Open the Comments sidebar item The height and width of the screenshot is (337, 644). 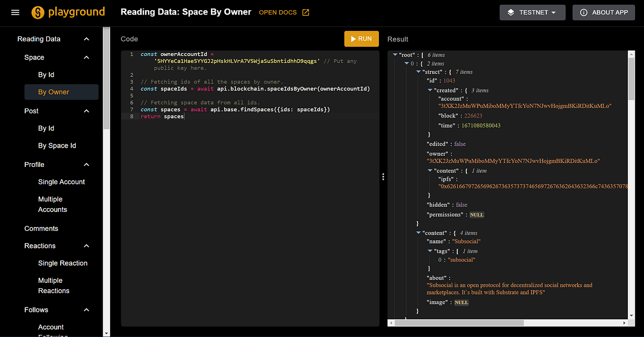(x=41, y=229)
